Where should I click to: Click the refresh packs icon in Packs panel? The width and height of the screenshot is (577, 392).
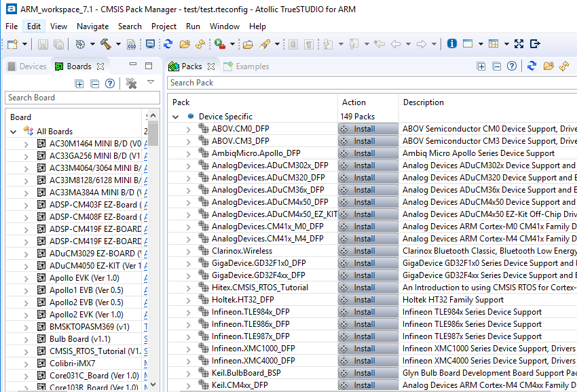point(532,66)
